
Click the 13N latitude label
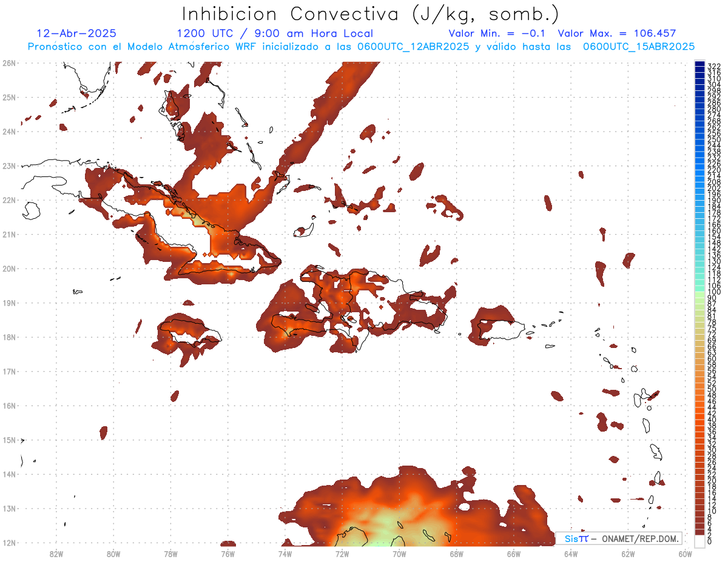[x=8, y=509]
